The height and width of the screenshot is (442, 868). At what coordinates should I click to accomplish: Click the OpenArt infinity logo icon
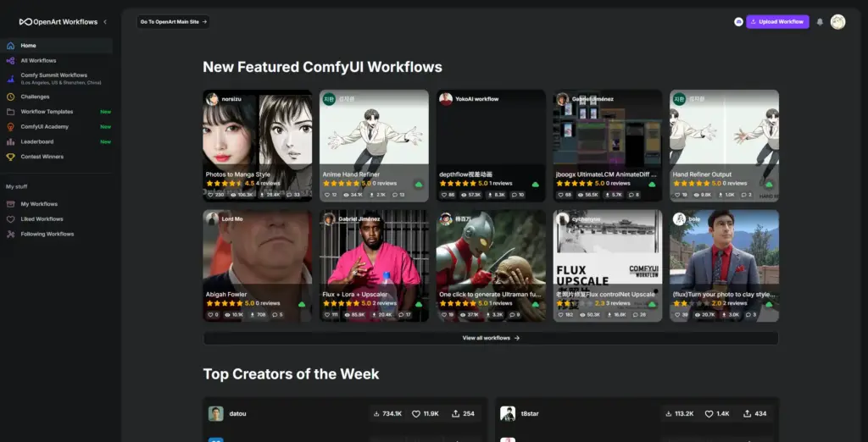click(25, 22)
